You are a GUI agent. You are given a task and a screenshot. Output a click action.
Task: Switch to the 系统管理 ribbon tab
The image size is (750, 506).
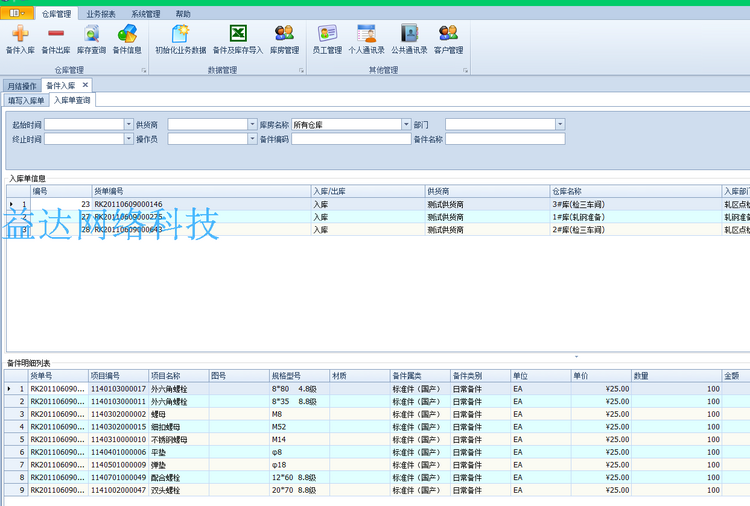146,14
